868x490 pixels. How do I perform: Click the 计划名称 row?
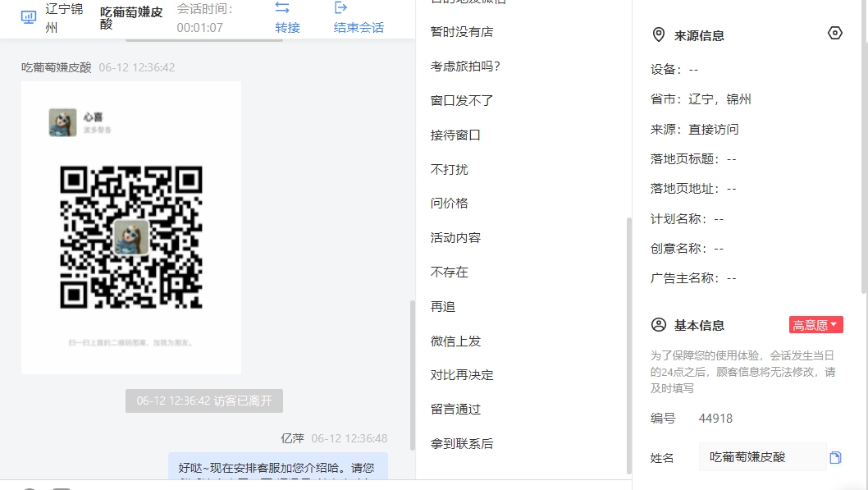pos(687,219)
